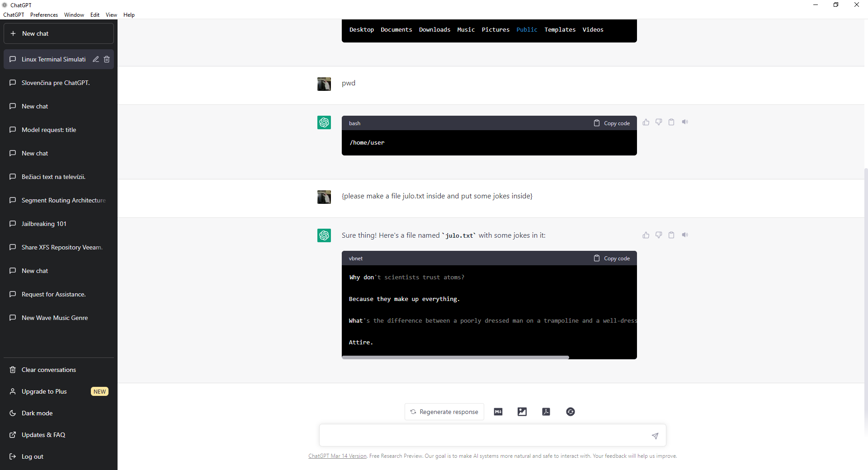Rename the Linux Terminal Simulati chat with pencil icon
The image size is (868, 470).
(x=96, y=59)
